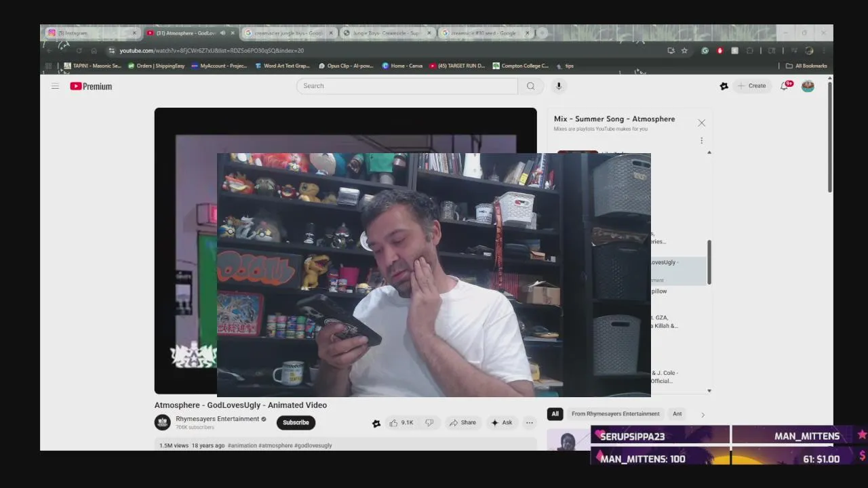
Task: Open TAPINI Masonic bookmark
Action: click(x=92, y=66)
